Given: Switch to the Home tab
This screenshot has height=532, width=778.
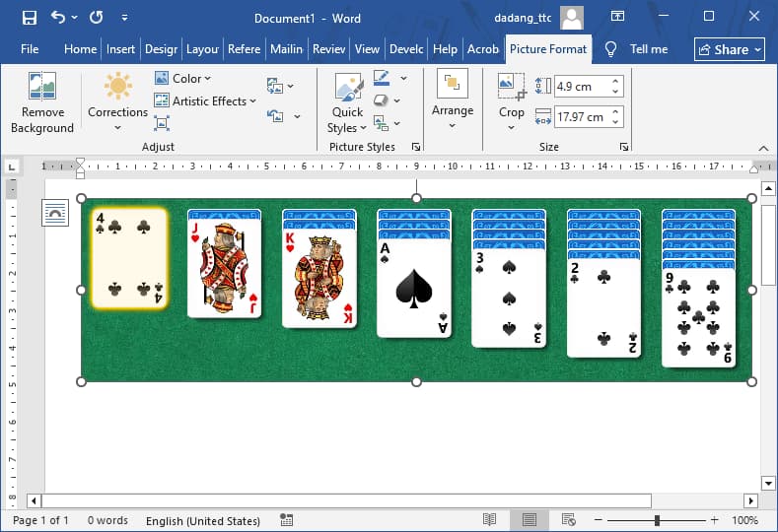Looking at the screenshot, I should point(81,49).
